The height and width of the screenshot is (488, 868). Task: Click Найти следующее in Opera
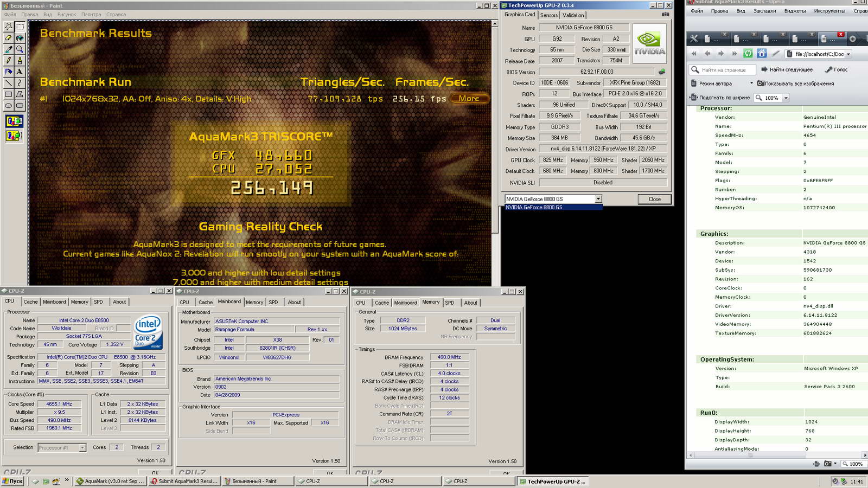coord(787,69)
